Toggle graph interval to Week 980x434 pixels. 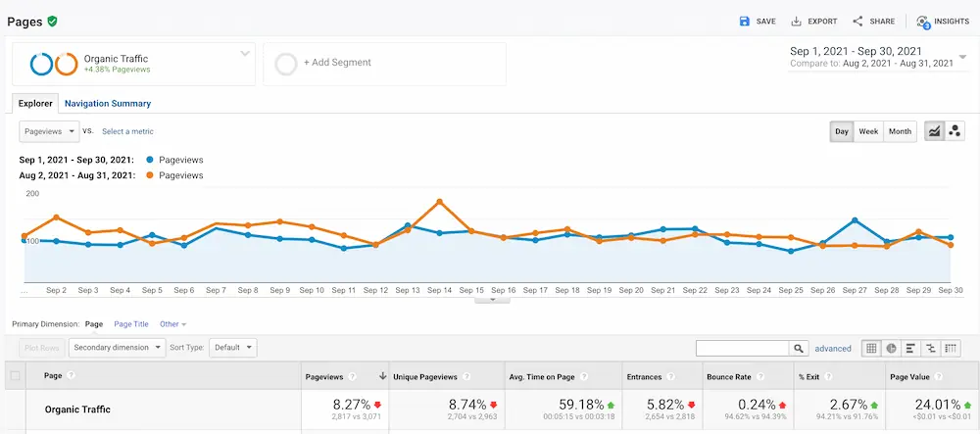point(868,131)
